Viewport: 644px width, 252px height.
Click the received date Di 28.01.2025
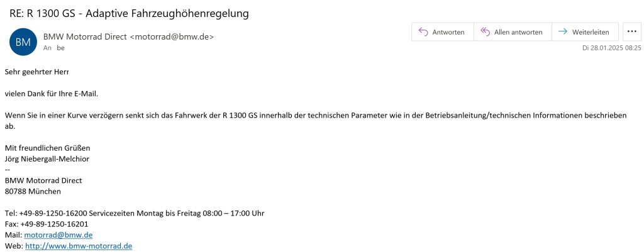tap(611, 48)
